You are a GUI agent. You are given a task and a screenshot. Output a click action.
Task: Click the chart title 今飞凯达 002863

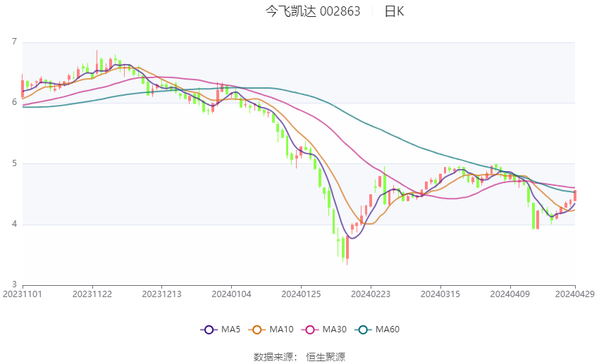click(x=313, y=11)
